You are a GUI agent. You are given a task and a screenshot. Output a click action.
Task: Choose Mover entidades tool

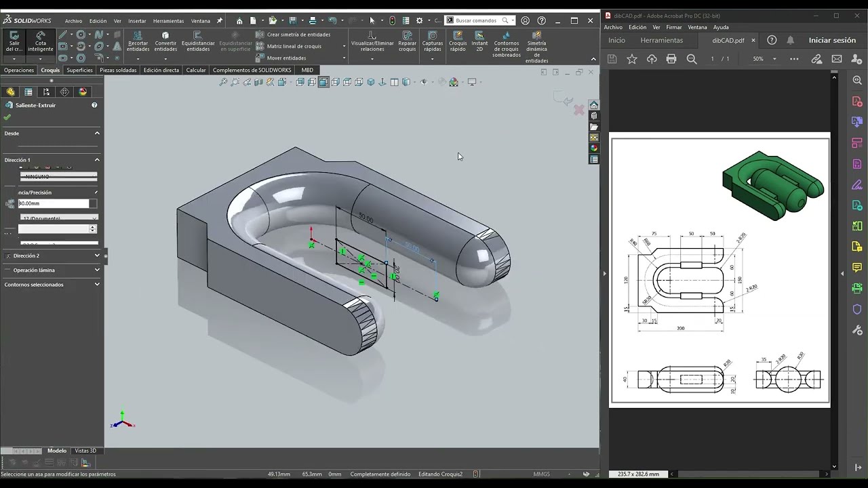tap(281, 58)
